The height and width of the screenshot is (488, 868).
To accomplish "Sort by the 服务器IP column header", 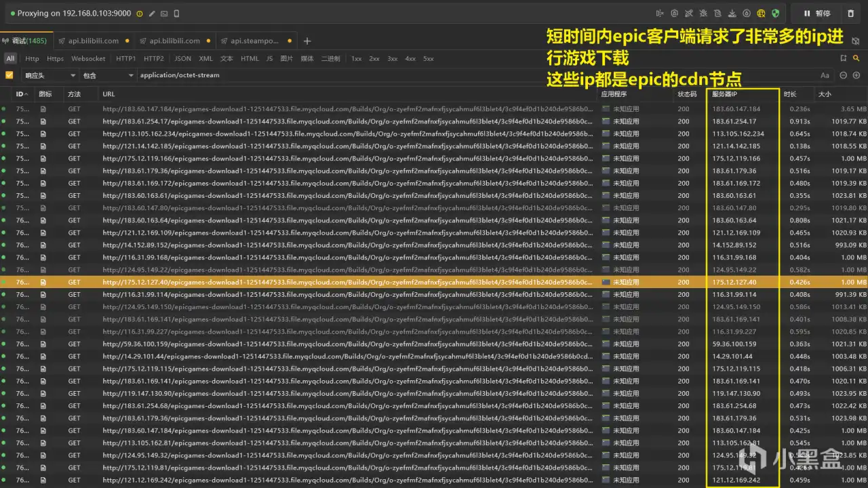I will [725, 94].
